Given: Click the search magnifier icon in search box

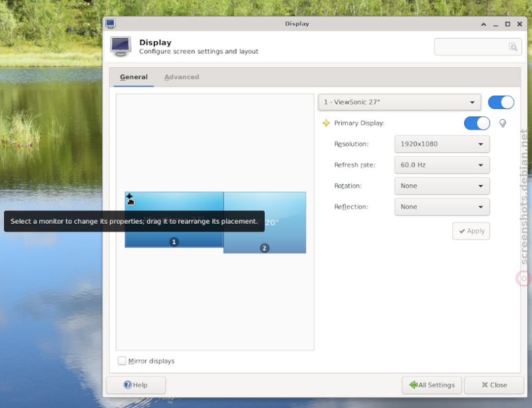Looking at the screenshot, I should point(513,47).
